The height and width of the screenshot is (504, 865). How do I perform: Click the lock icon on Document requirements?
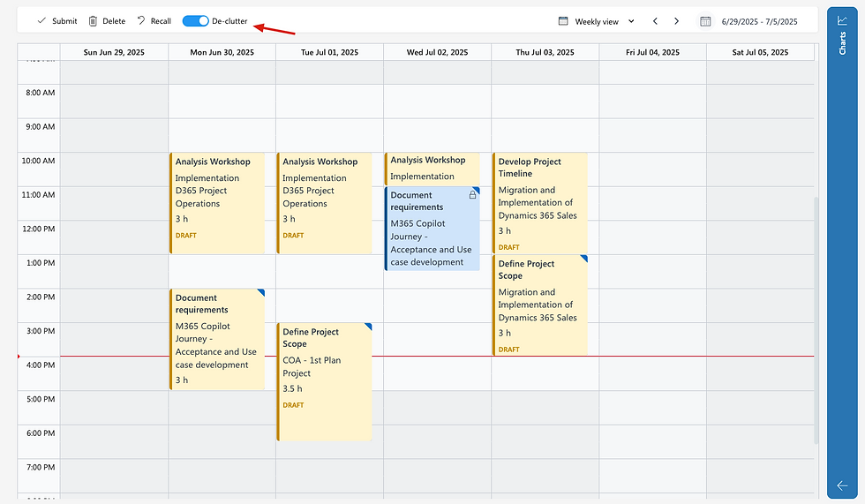(472, 195)
